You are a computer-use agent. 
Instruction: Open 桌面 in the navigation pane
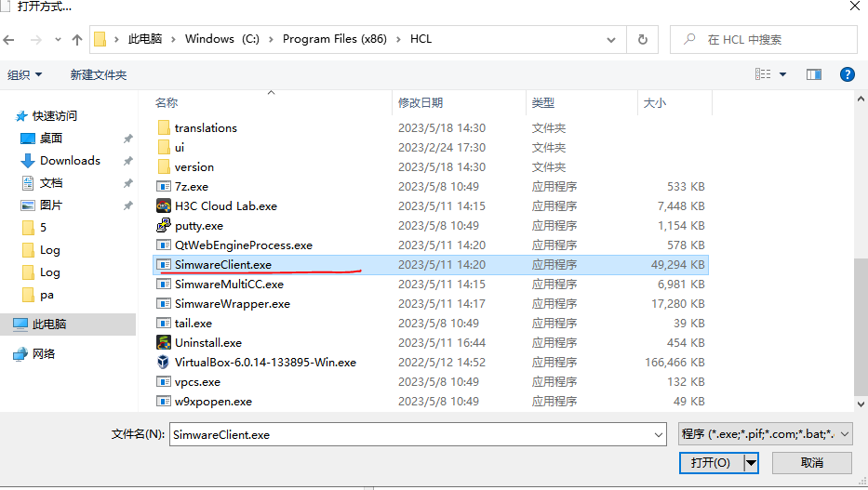(x=51, y=139)
